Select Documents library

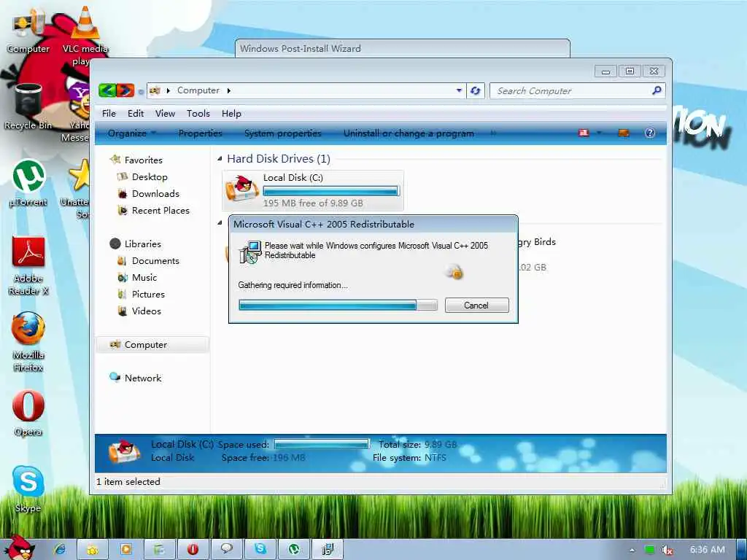[x=155, y=260]
